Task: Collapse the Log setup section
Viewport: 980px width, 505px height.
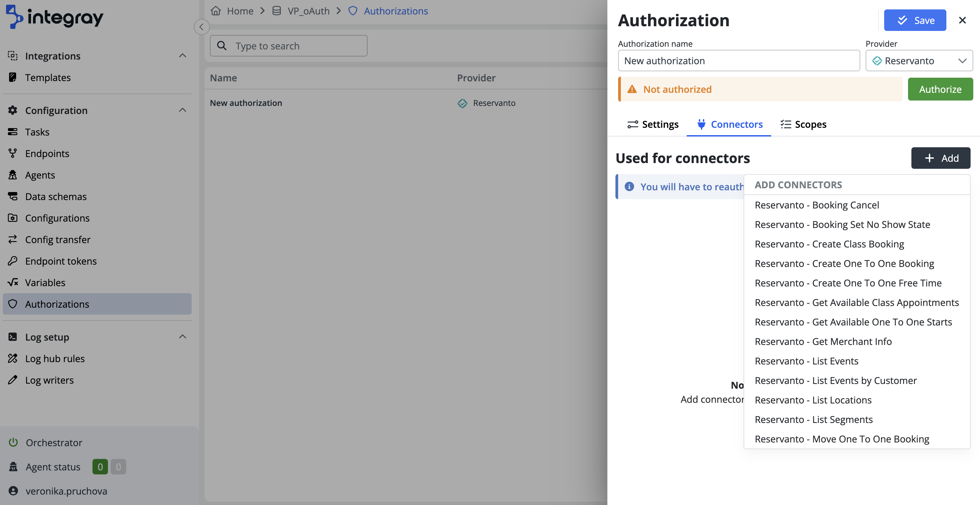Action: coord(183,337)
